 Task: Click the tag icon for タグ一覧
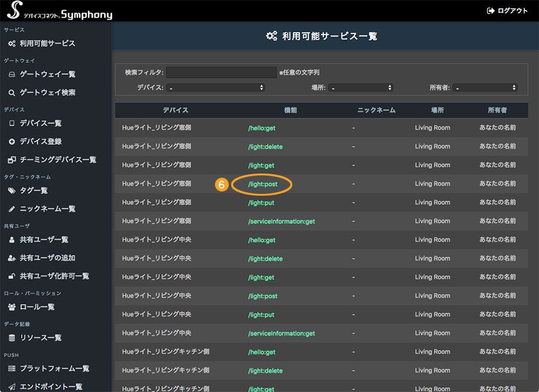coord(12,191)
